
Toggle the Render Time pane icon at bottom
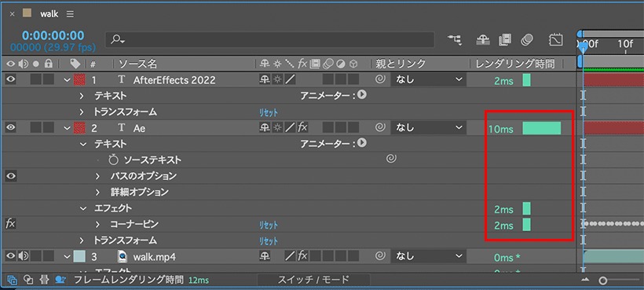(x=60, y=280)
